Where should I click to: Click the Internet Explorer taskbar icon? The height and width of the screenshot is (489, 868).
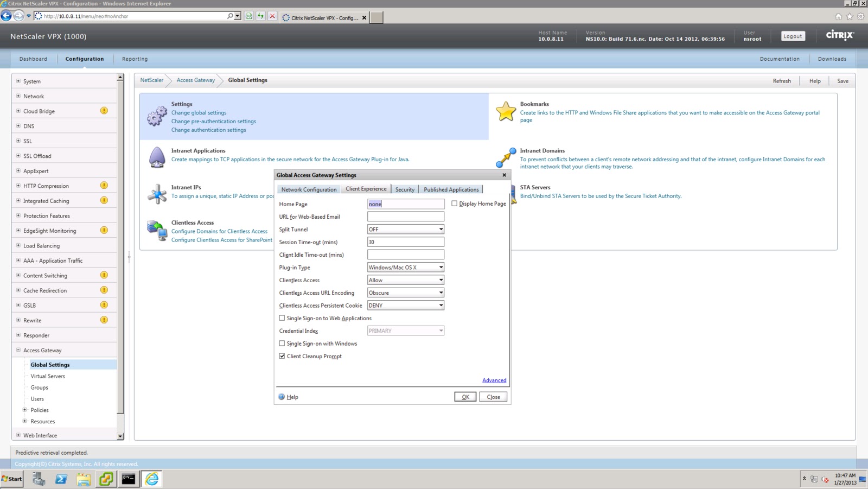[152, 479]
